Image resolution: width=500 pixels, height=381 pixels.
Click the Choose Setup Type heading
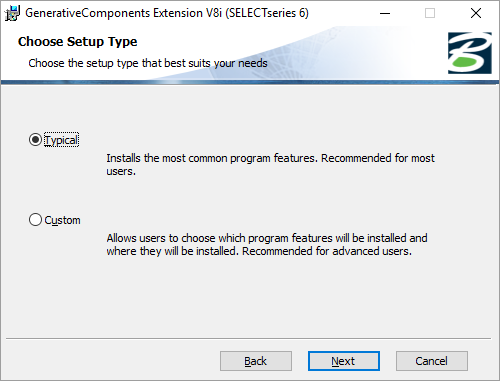click(x=78, y=42)
